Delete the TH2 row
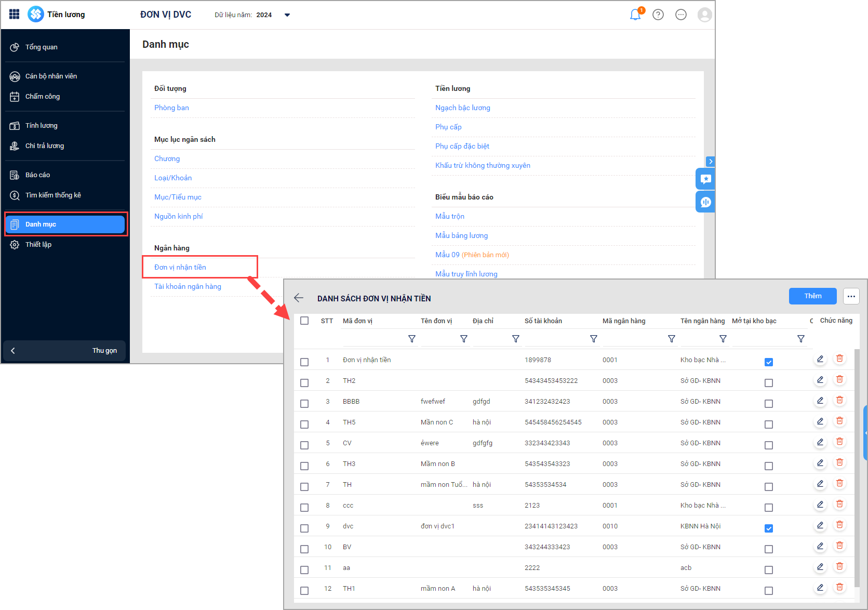This screenshot has height=610, width=868. pyautogui.click(x=839, y=379)
